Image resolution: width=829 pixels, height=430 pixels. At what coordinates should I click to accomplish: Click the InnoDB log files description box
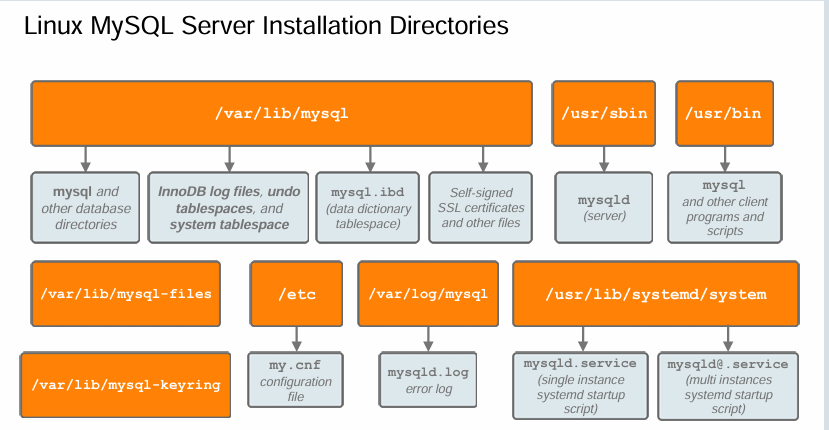pos(229,207)
